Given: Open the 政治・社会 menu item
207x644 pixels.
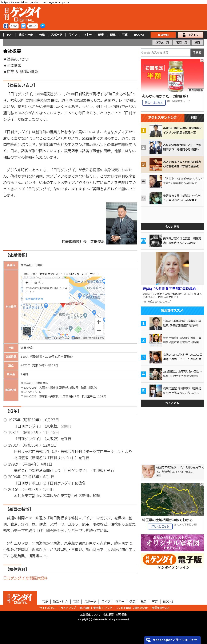Looking at the screenshot, I should [26, 35].
